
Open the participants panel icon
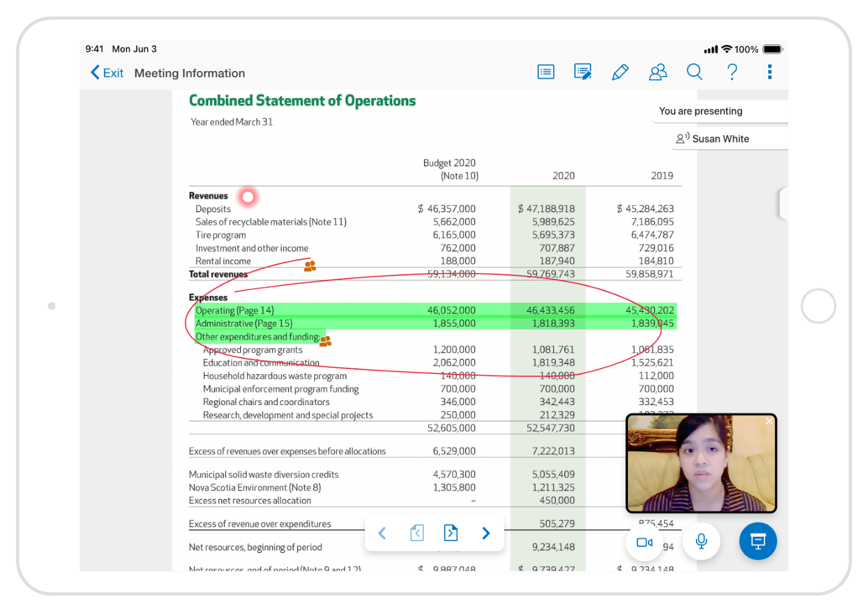pos(658,72)
